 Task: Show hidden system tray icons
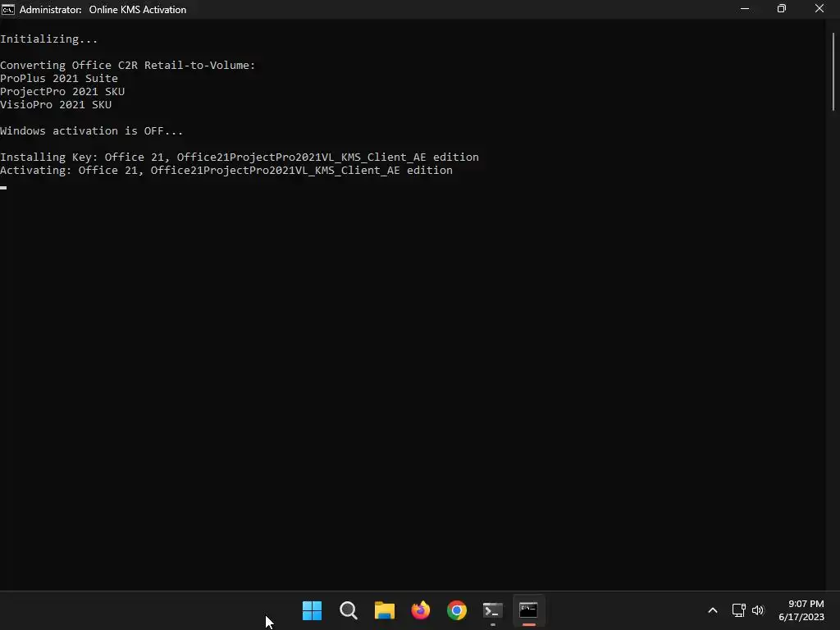(713, 610)
